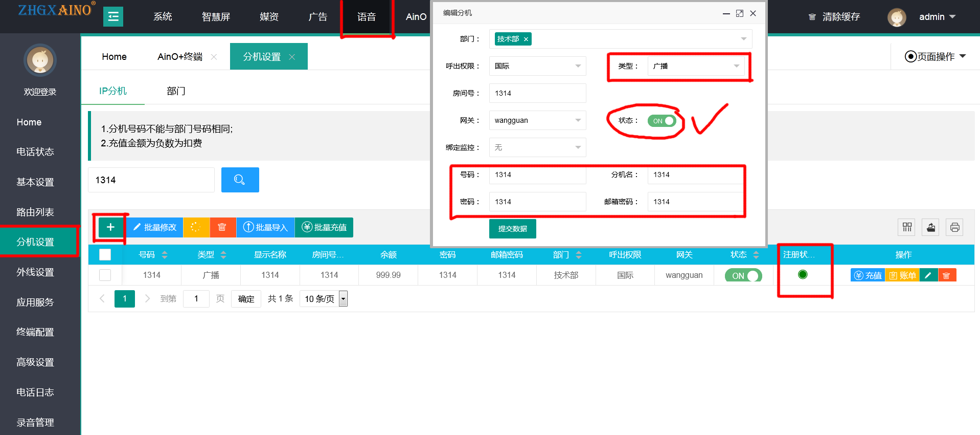Click the green plus add-extension button
The height and width of the screenshot is (435, 980).
(x=110, y=227)
